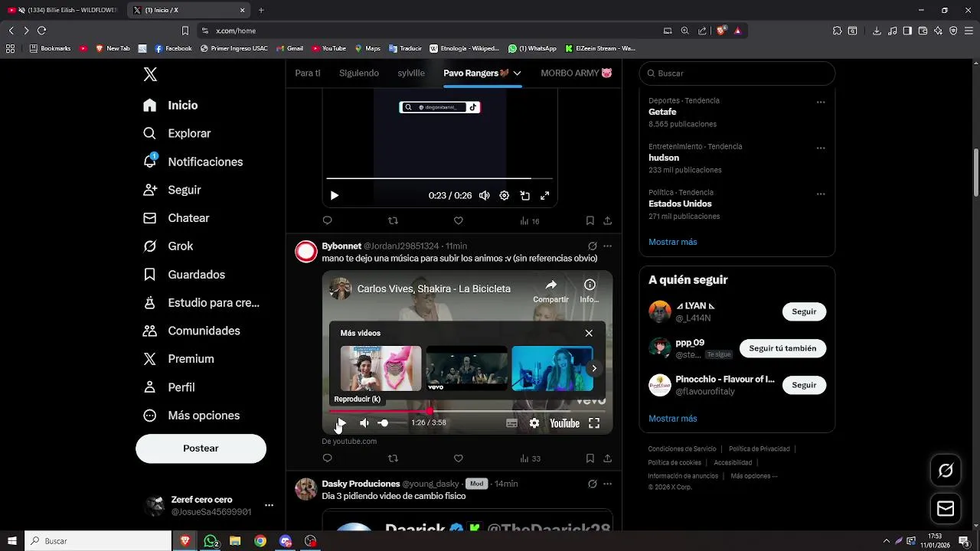Open more options for hudson trend
The width and height of the screenshot is (980, 551).
(820, 148)
